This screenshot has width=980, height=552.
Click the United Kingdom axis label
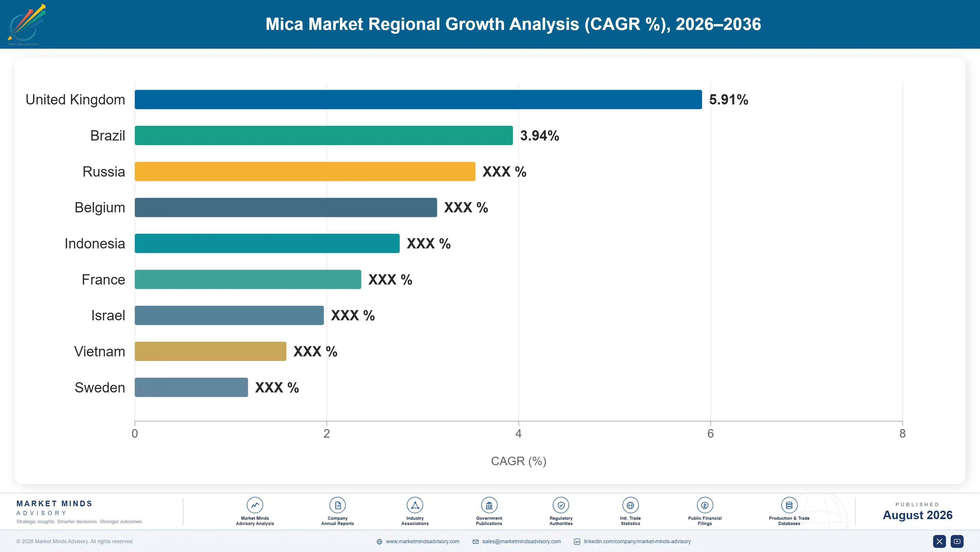tap(75, 100)
